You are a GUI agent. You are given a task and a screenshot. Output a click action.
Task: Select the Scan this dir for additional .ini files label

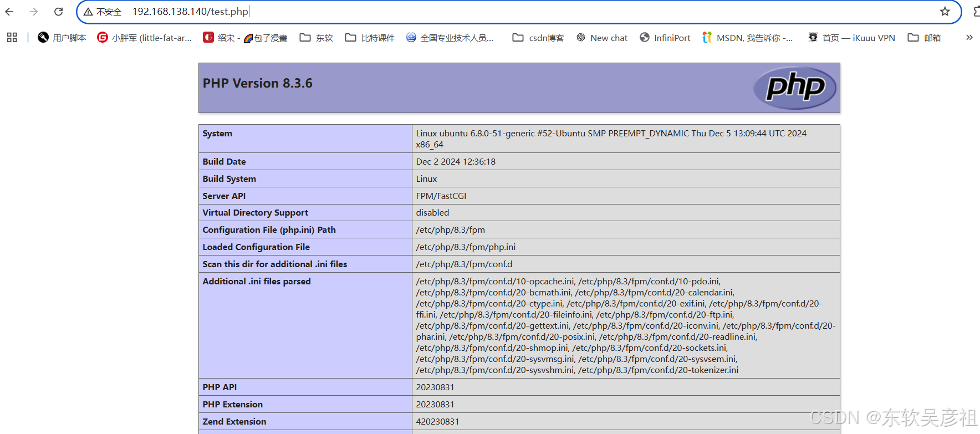point(274,264)
